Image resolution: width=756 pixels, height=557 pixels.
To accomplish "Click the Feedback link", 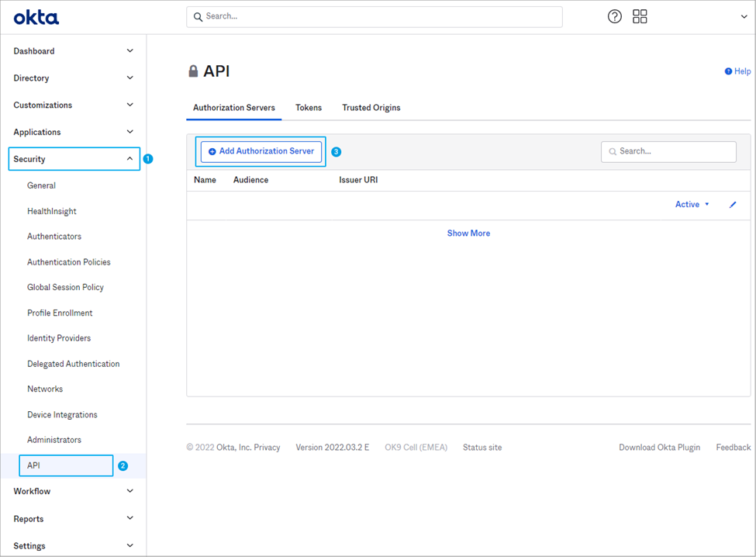I will 733,448.
